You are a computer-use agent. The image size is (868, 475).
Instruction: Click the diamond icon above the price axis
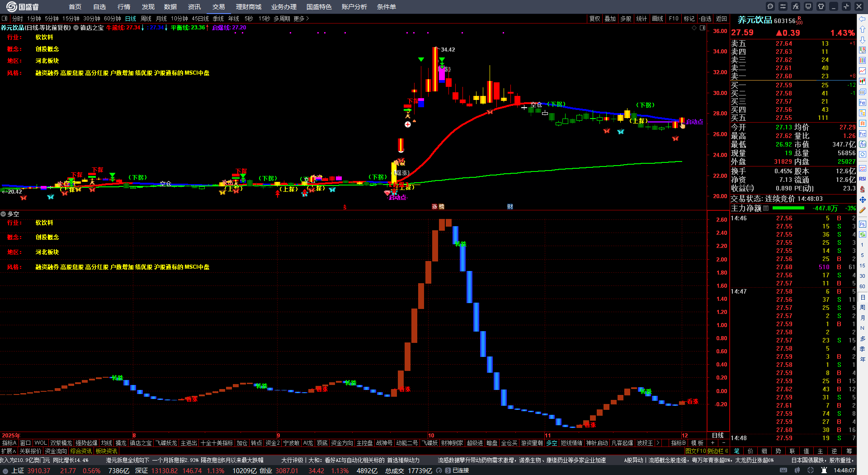694,28
